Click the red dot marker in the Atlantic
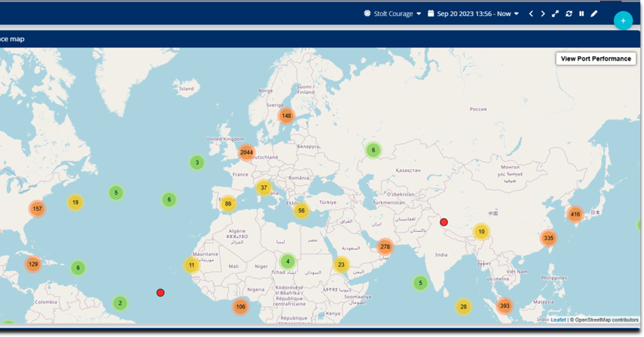The height and width of the screenshot is (337, 644). (161, 293)
